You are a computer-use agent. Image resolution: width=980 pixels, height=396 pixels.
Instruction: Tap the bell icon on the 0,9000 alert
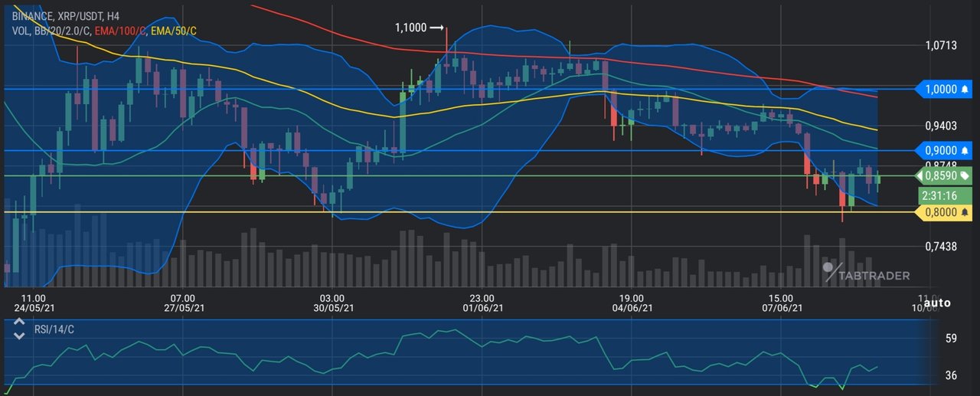(x=965, y=150)
